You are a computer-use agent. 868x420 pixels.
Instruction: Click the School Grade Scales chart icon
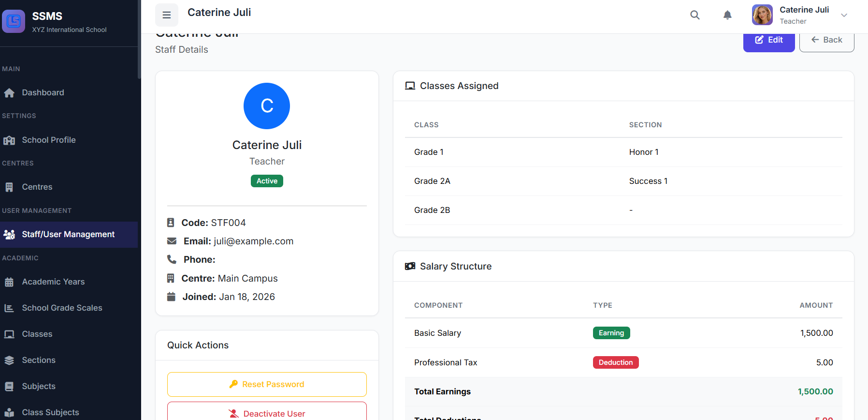(9, 308)
